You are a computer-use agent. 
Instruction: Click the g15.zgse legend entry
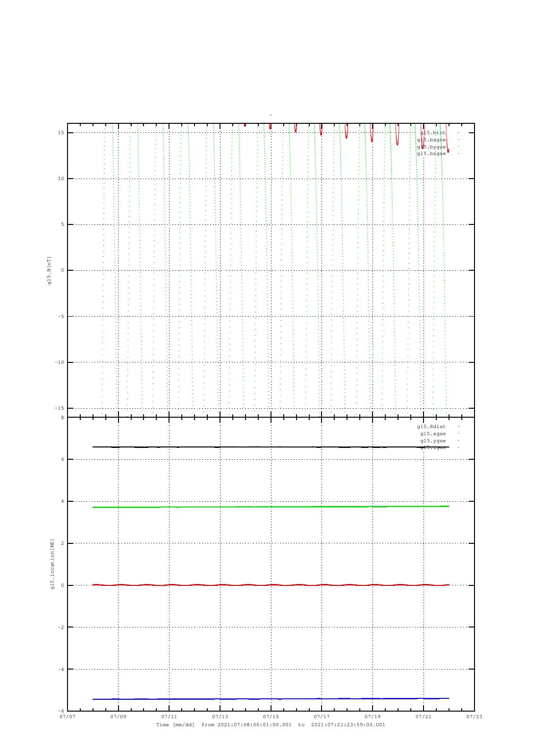tap(433, 447)
